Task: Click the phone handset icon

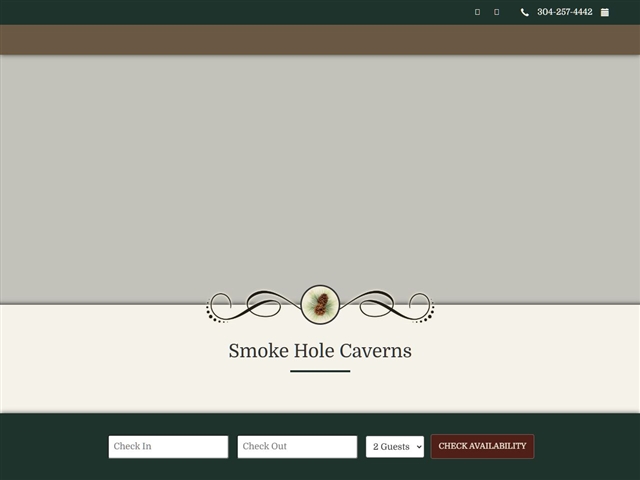Action: point(524,13)
